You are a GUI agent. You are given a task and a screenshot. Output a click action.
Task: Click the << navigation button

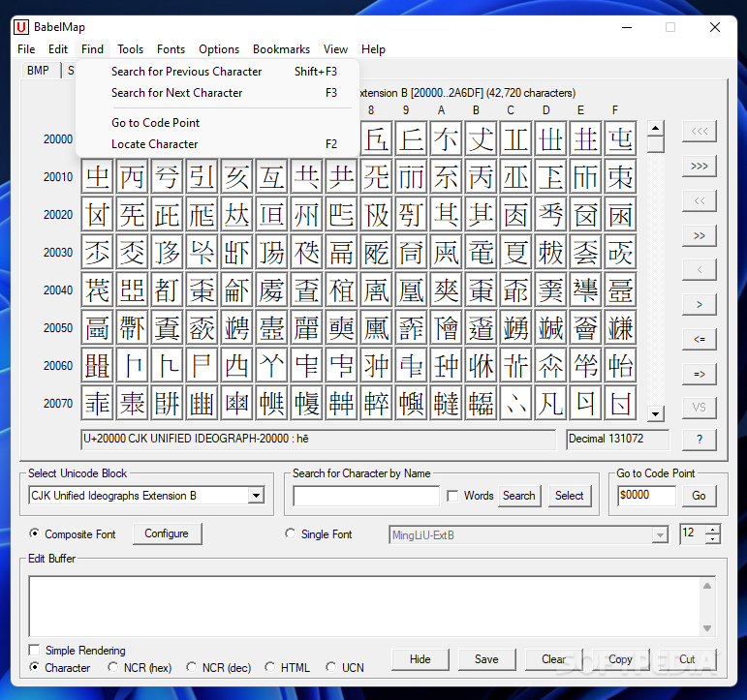(x=699, y=201)
